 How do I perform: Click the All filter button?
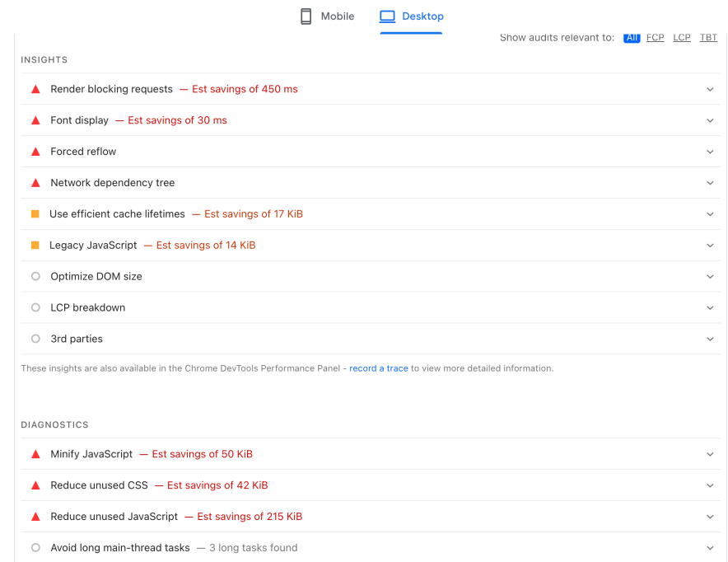[632, 37]
